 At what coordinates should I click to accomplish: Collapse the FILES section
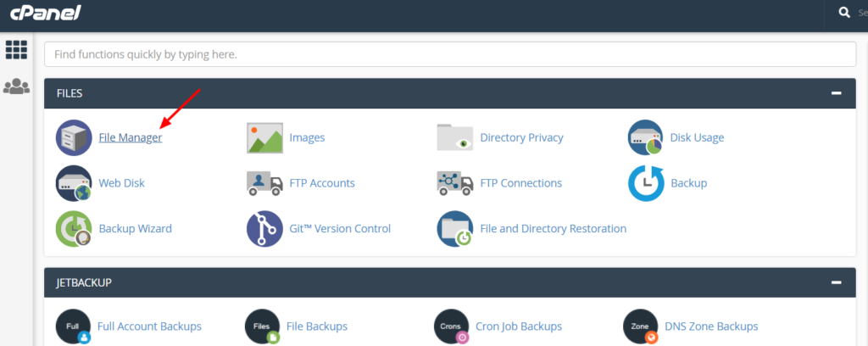pos(837,93)
